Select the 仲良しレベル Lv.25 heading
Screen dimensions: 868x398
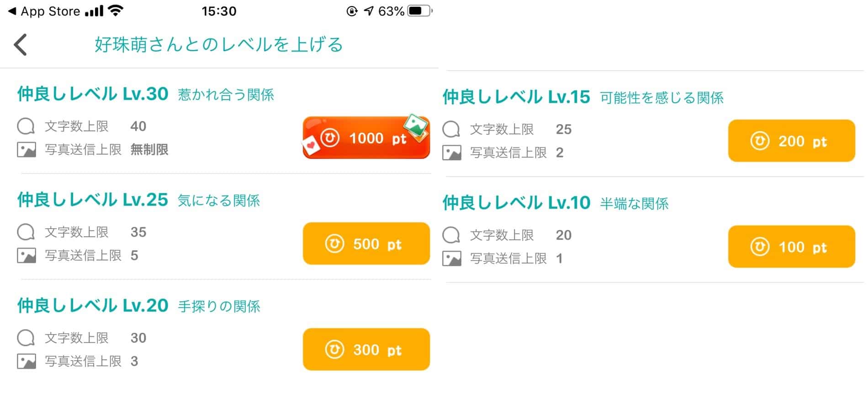click(x=93, y=199)
